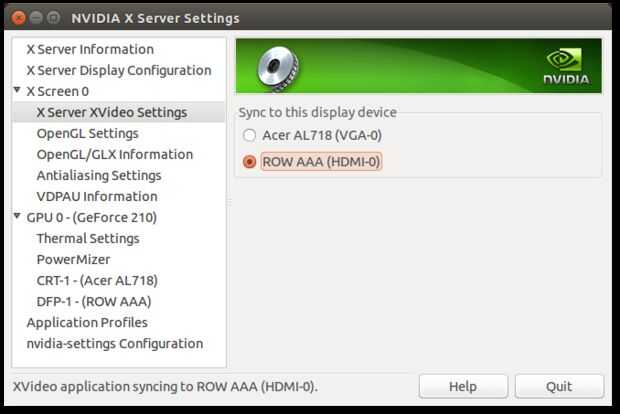
Task: Open Thermal Settings
Action: 88,238
